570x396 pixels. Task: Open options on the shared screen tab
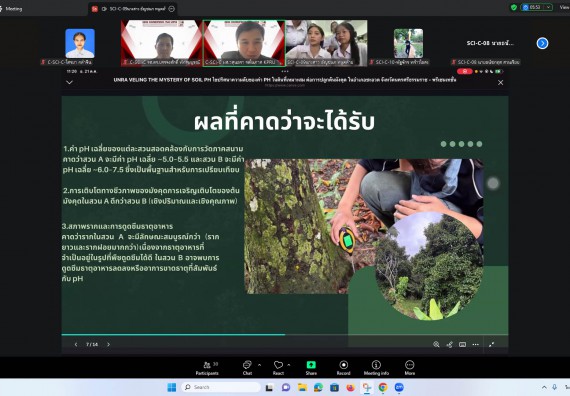click(x=172, y=9)
